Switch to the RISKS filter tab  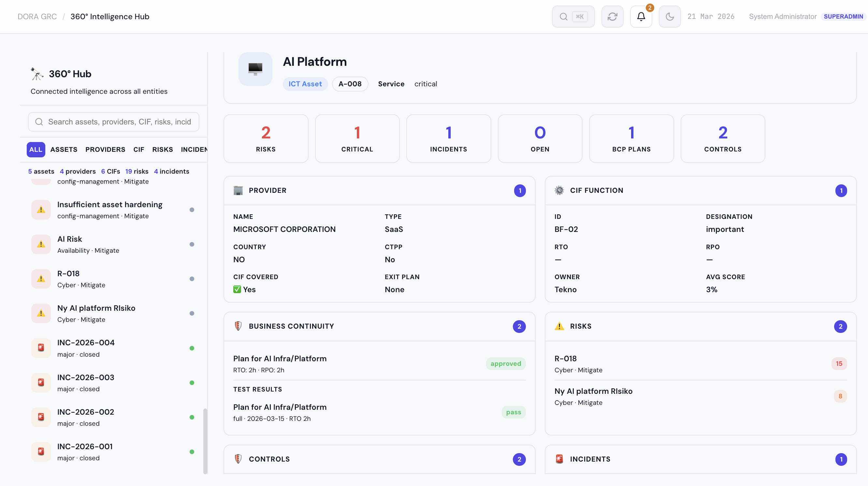162,150
